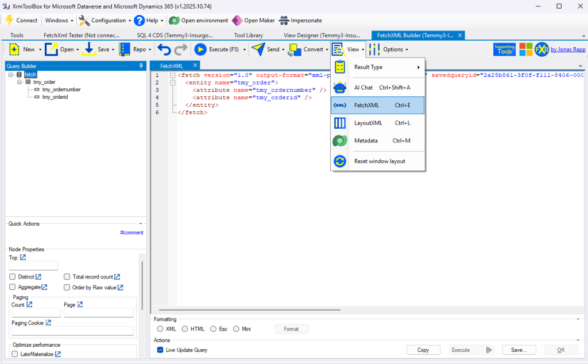Choose Reset window layout
The width and height of the screenshot is (588, 364).
coord(378,161)
